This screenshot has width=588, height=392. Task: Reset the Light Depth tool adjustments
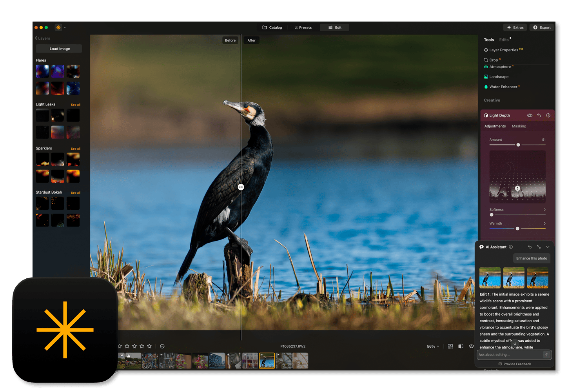click(539, 116)
